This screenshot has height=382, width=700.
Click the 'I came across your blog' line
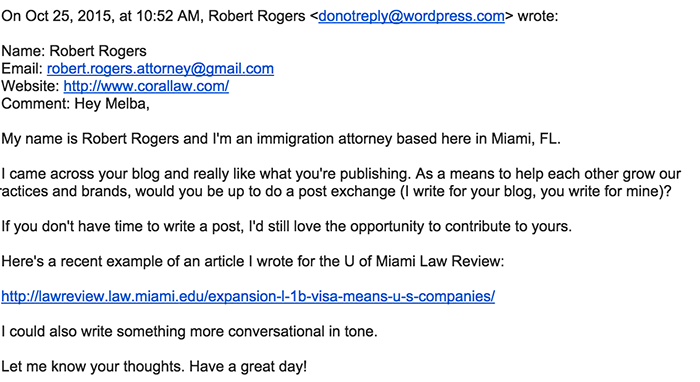[x=341, y=174]
